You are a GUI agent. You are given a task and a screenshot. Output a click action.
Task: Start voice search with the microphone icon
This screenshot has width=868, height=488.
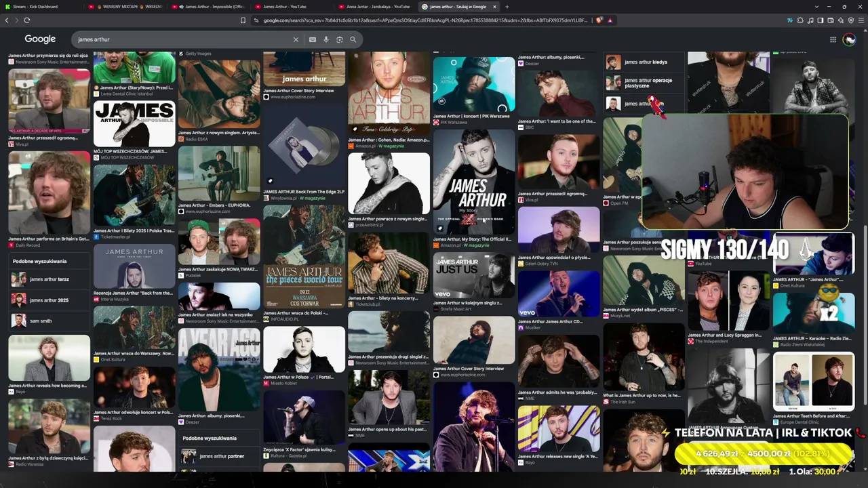(x=326, y=39)
